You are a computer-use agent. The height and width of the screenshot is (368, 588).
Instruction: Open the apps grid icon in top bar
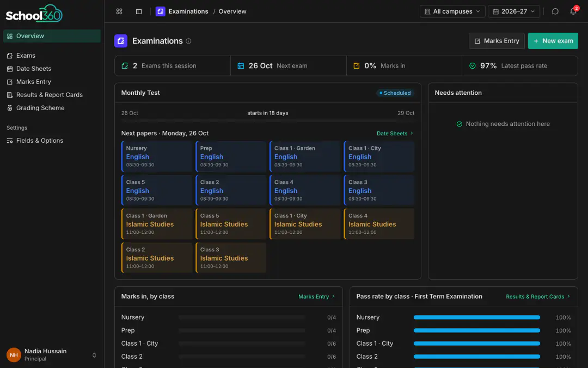(119, 11)
